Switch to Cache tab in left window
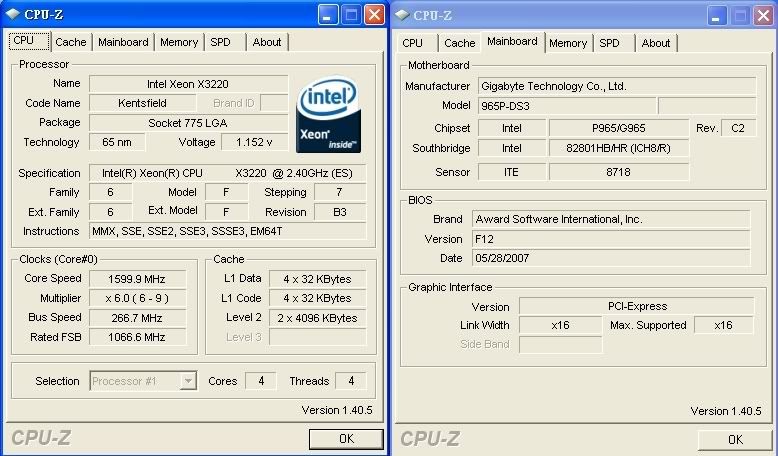The height and width of the screenshot is (456, 778). click(x=70, y=42)
